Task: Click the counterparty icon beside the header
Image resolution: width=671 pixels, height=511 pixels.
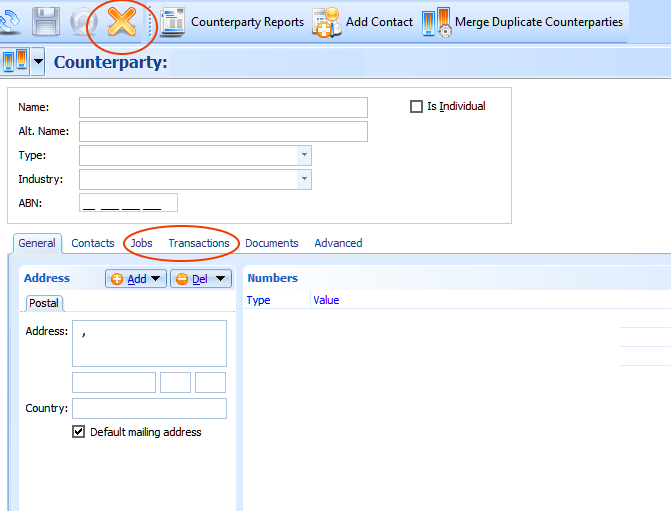Action: 15,62
